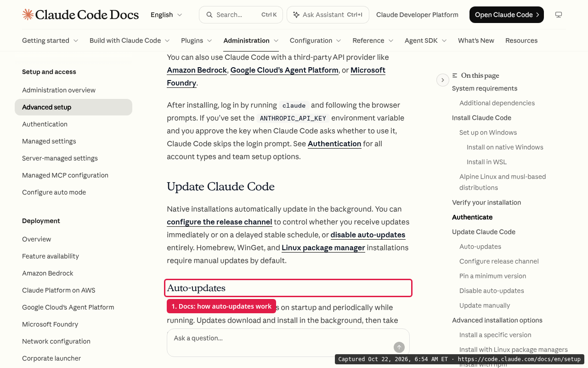Jump to Verify your installation section
588x368 pixels.
click(486, 202)
